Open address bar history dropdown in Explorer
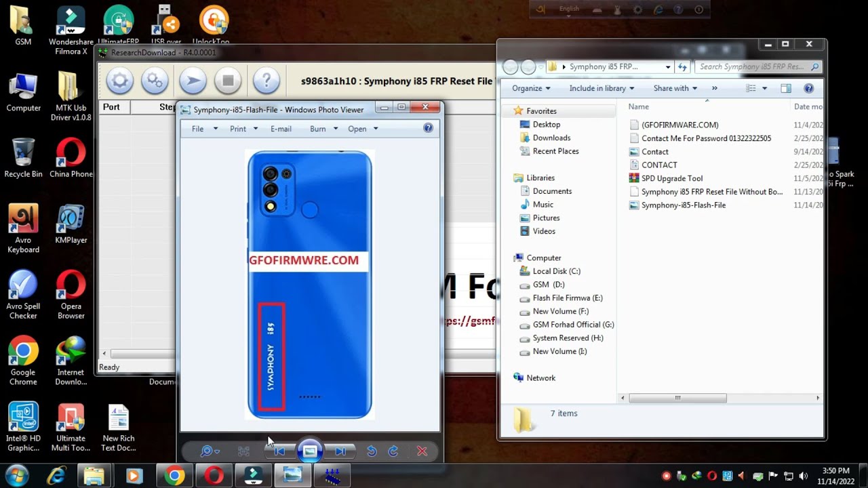Viewport: 868px width, 488px height. 668,67
